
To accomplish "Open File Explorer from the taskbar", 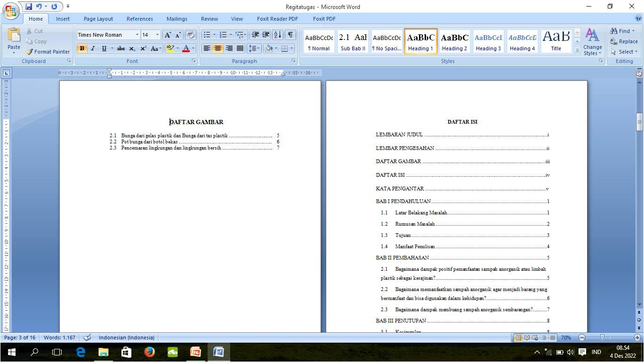I will click(103, 352).
